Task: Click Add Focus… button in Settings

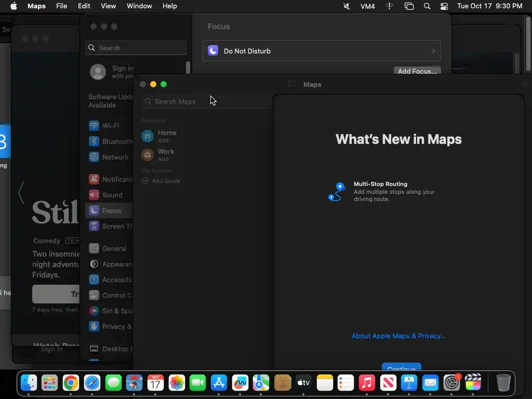Action: [x=417, y=70]
